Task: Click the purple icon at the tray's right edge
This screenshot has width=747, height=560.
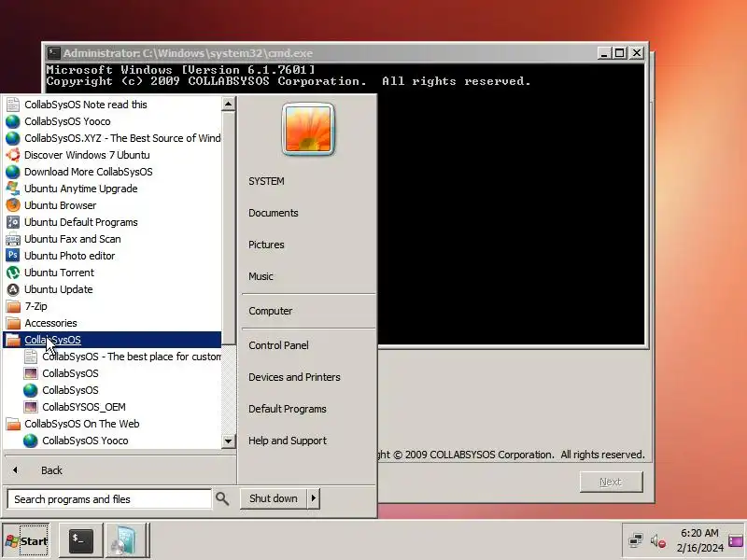Action: point(737,541)
